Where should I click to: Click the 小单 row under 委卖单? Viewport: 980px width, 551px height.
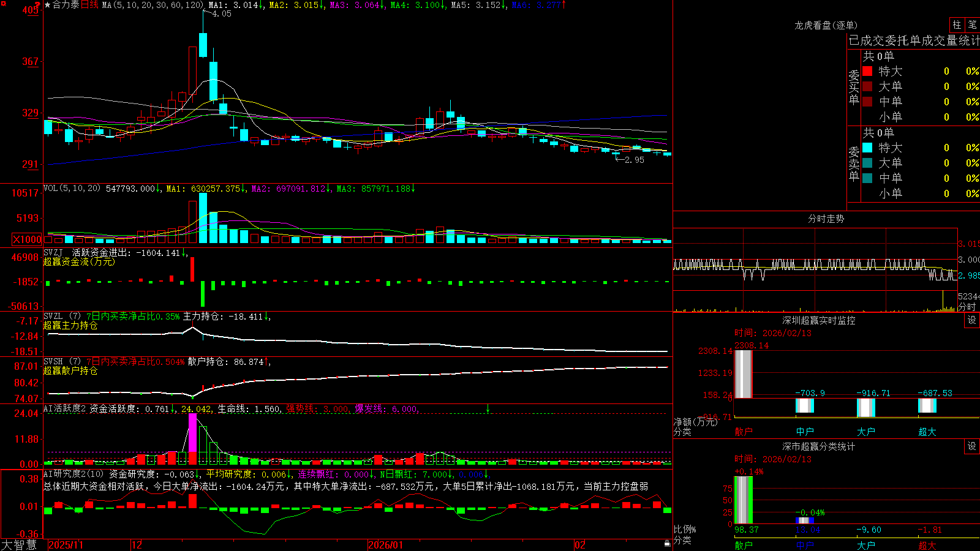pyautogui.click(x=921, y=193)
